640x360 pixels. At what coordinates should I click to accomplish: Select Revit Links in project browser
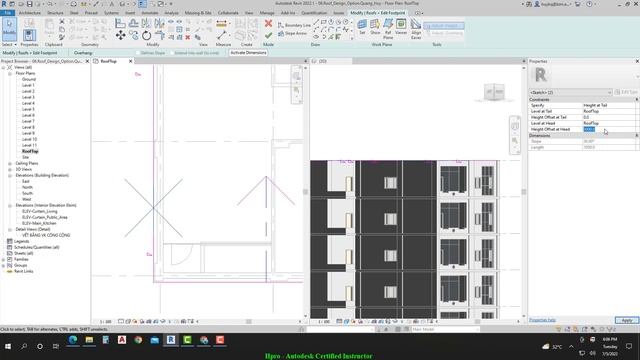24,271
